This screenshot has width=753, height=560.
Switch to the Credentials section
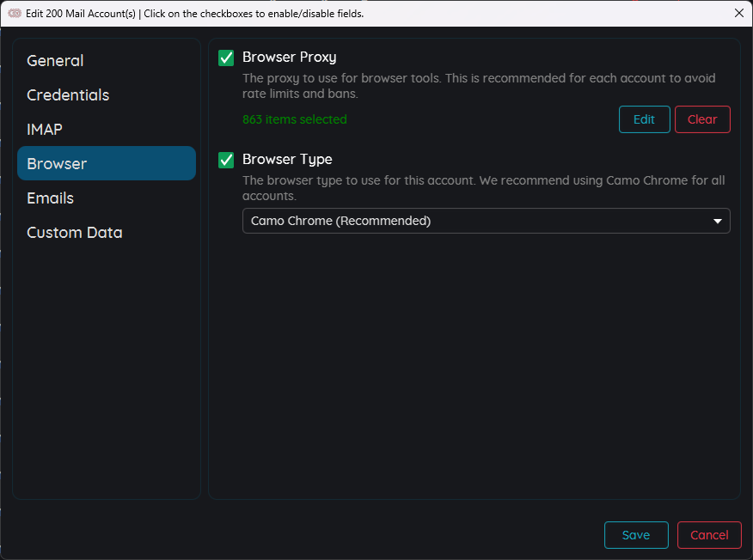coord(68,95)
